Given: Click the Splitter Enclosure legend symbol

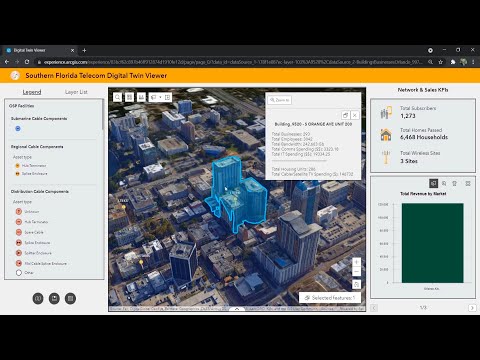Looking at the screenshot, I should [x=19, y=253].
